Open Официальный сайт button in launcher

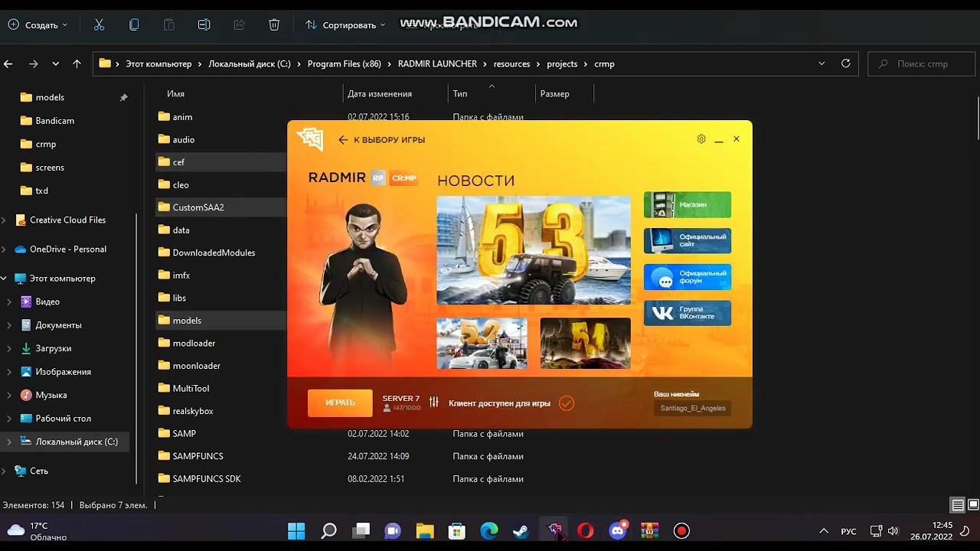(x=688, y=241)
